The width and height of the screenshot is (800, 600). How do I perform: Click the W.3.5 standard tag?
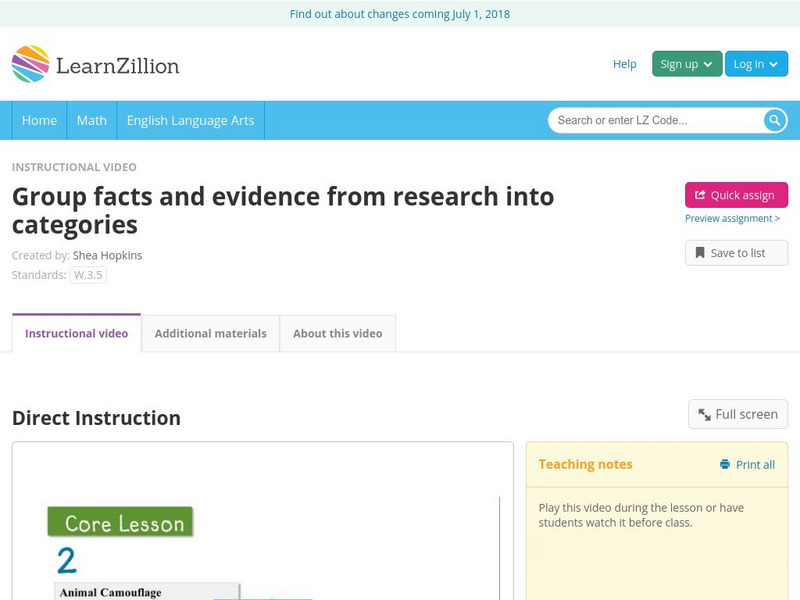pyautogui.click(x=88, y=275)
